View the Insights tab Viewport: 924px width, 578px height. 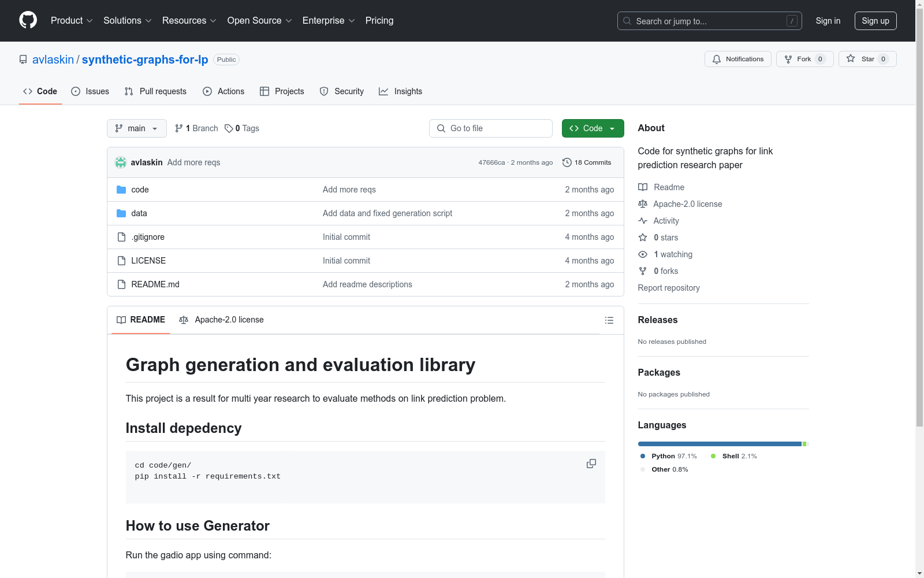tap(400, 91)
